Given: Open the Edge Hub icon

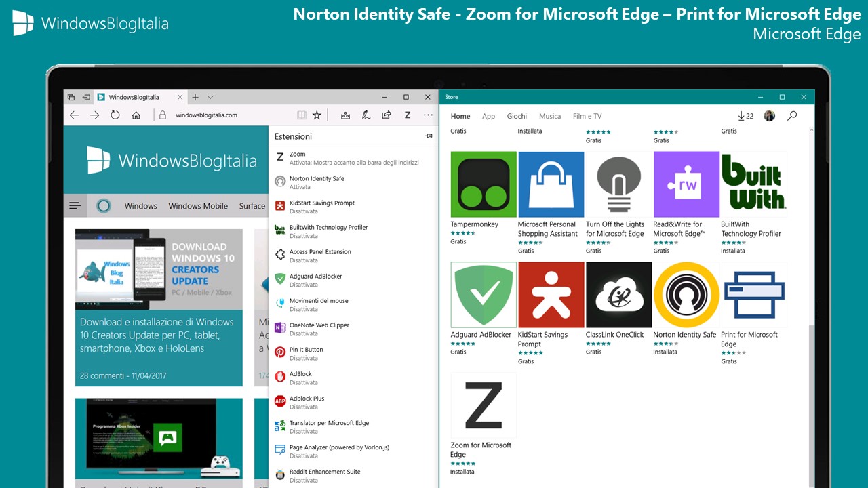Looking at the screenshot, I should tap(345, 115).
